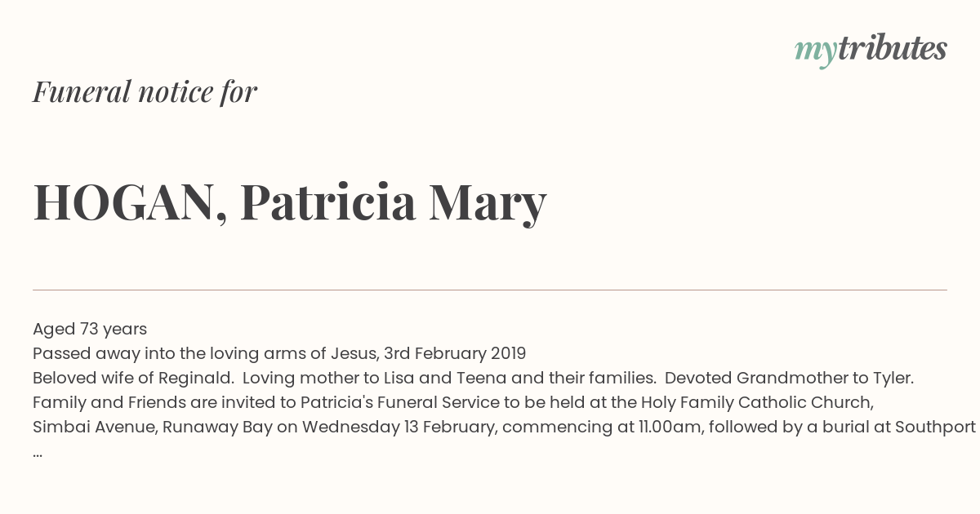Click the word 'Patricia' in the title
The width and height of the screenshot is (980, 514).
328,202
